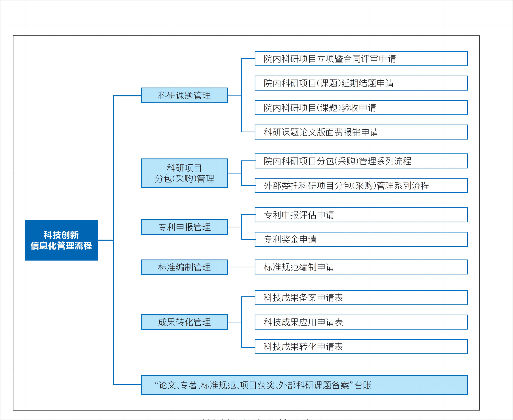Viewport: 513px width, 420px height.
Task: Click 科技成果备案申请表 box
Action: (361, 298)
